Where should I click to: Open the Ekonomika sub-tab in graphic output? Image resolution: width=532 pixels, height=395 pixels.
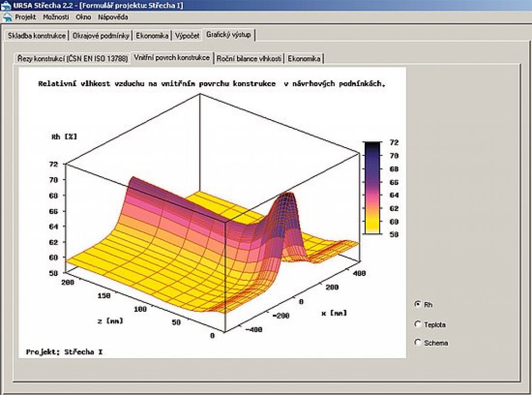coord(304,59)
